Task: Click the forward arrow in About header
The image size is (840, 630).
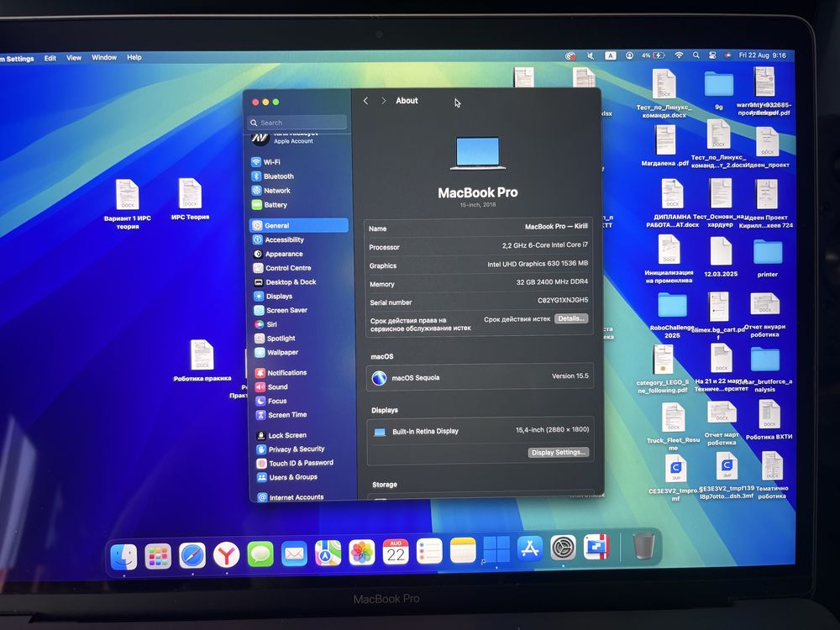Action: point(384,101)
